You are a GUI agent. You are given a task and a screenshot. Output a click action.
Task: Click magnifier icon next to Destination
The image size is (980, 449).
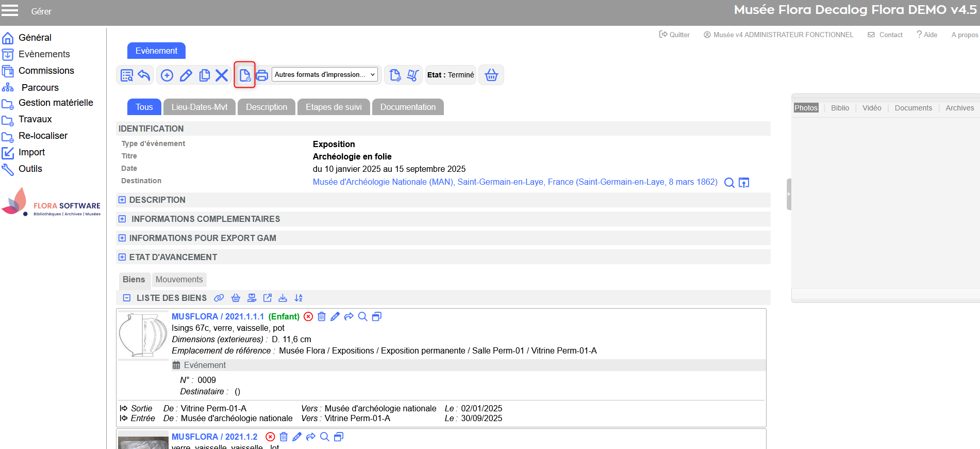pyautogui.click(x=729, y=183)
